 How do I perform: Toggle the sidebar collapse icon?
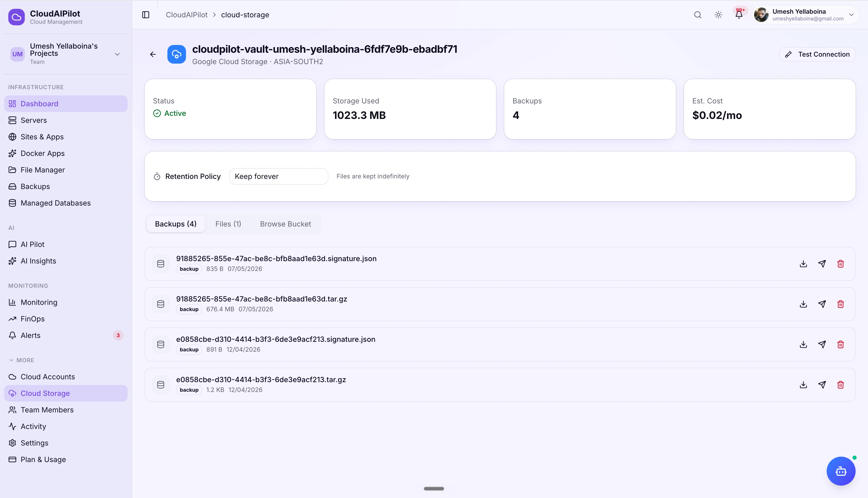click(146, 15)
